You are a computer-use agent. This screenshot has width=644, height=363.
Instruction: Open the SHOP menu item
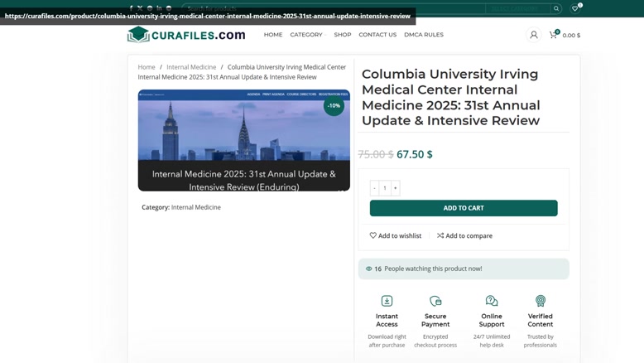click(343, 35)
